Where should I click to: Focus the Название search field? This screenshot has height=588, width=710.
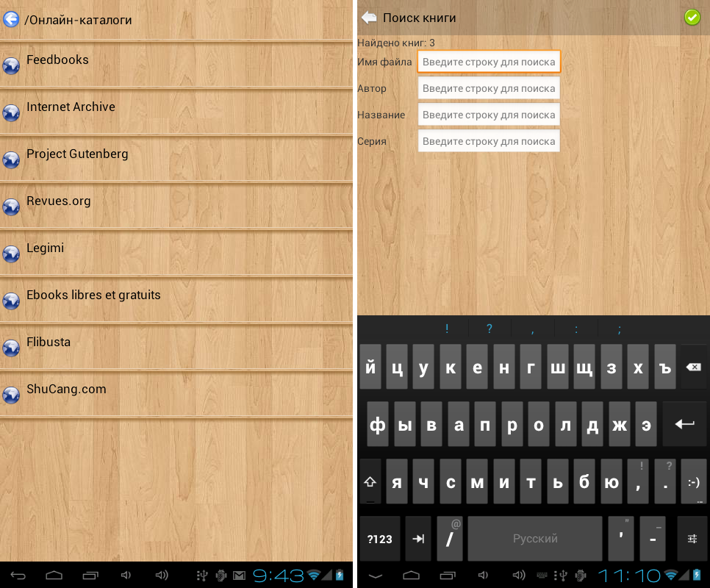[489, 115]
